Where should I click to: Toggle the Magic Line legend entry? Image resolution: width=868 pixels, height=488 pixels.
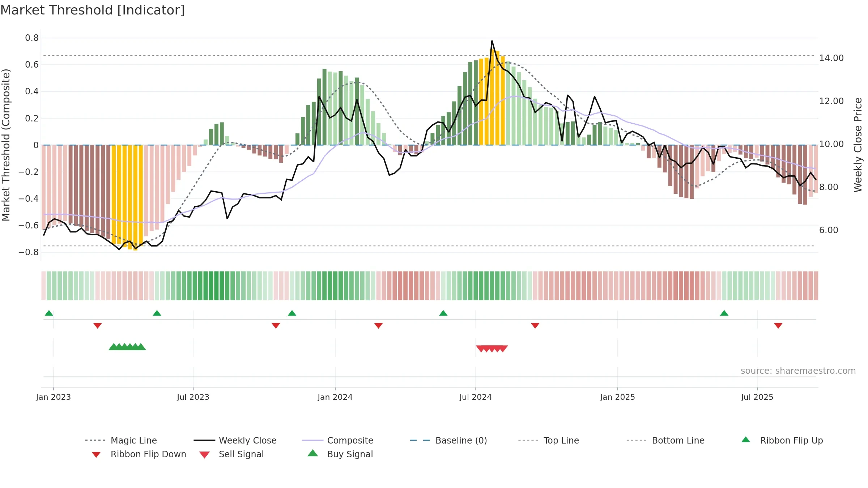point(121,440)
